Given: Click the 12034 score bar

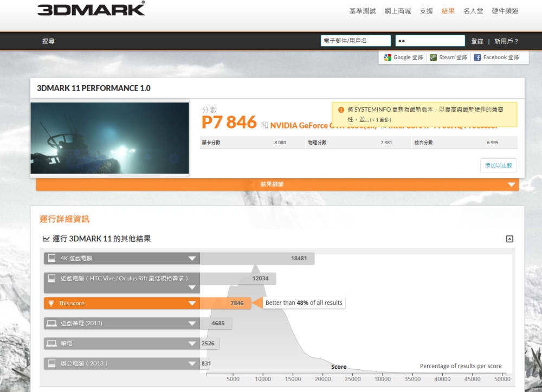Looking at the screenshot, I should pos(238,278).
